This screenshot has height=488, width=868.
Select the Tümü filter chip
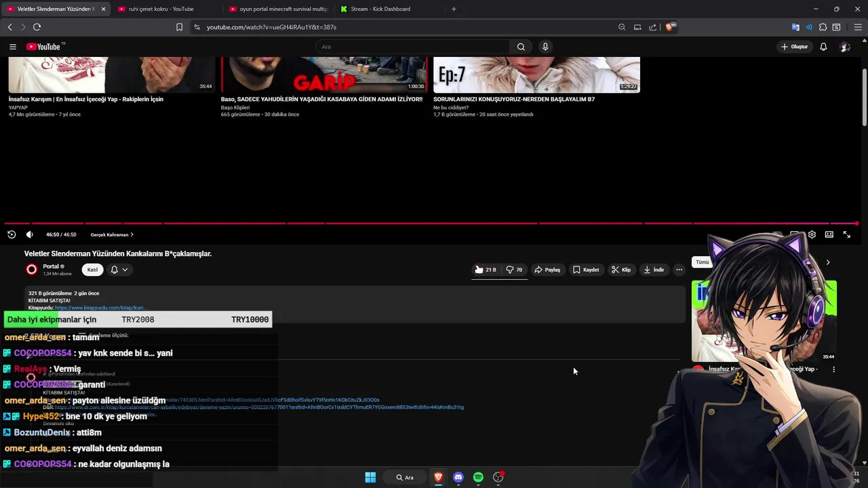pos(702,262)
